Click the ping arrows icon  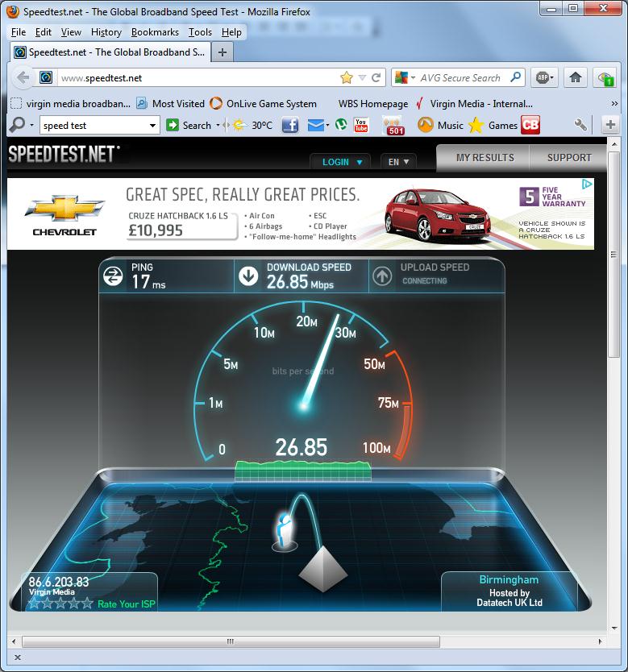(113, 276)
